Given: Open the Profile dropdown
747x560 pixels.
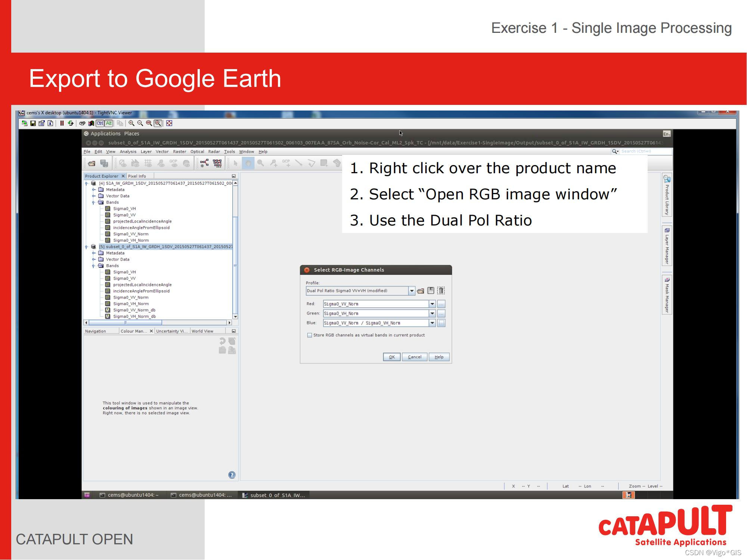Looking at the screenshot, I should 412,291.
